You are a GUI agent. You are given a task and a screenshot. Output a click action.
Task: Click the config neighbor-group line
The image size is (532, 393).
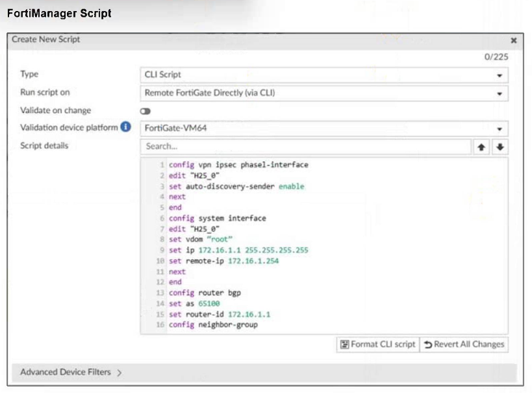click(213, 325)
